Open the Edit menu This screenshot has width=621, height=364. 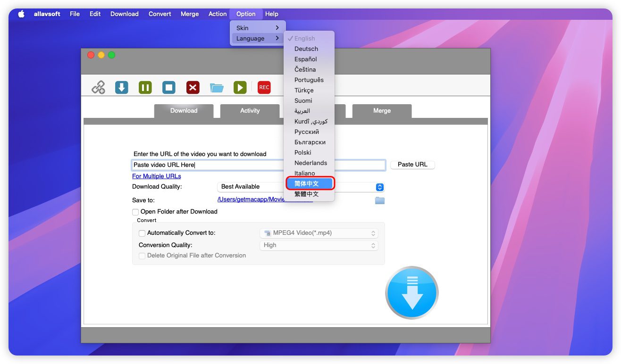tap(95, 14)
